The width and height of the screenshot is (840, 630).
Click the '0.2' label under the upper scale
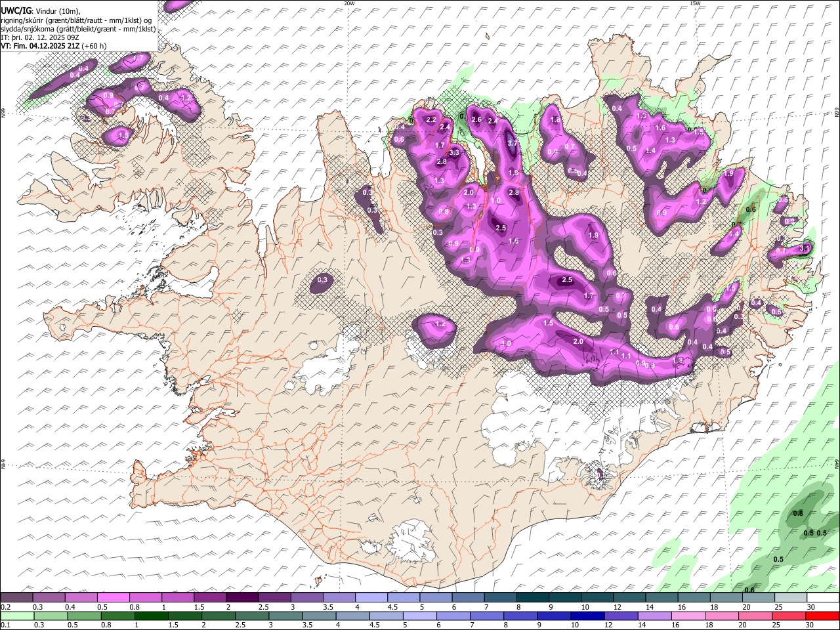(6, 607)
